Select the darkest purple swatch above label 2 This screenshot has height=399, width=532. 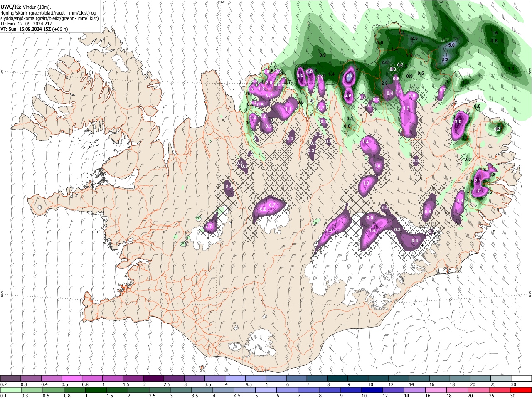click(153, 379)
